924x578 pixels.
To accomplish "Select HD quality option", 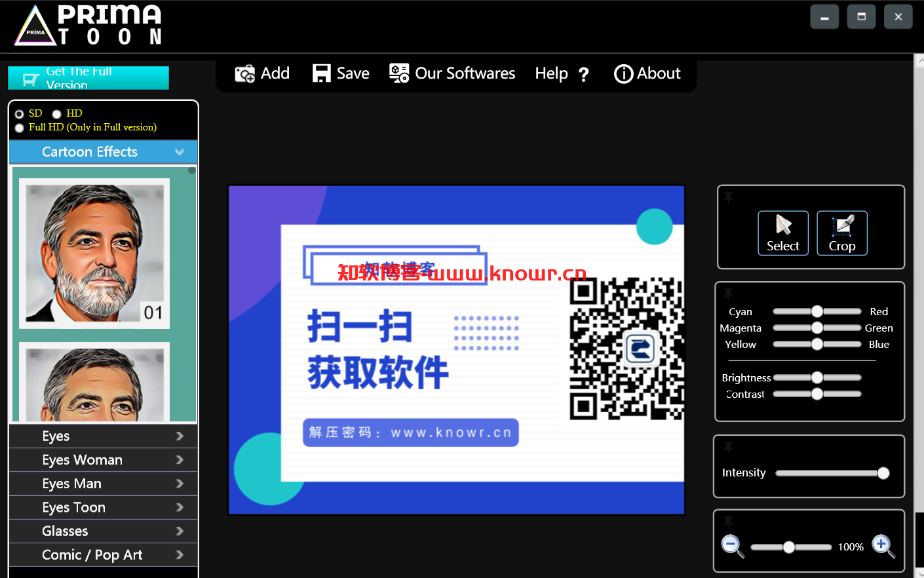I will point(57,114).
